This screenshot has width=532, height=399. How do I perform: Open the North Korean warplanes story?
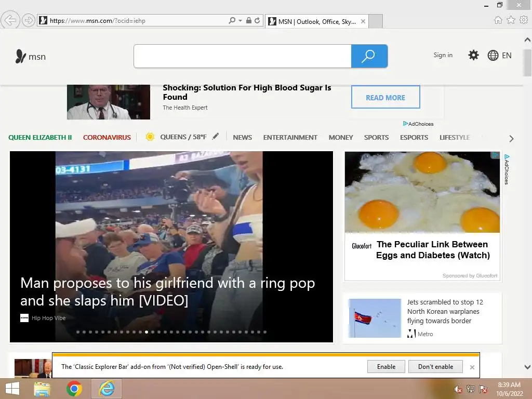tap(445, 311)
